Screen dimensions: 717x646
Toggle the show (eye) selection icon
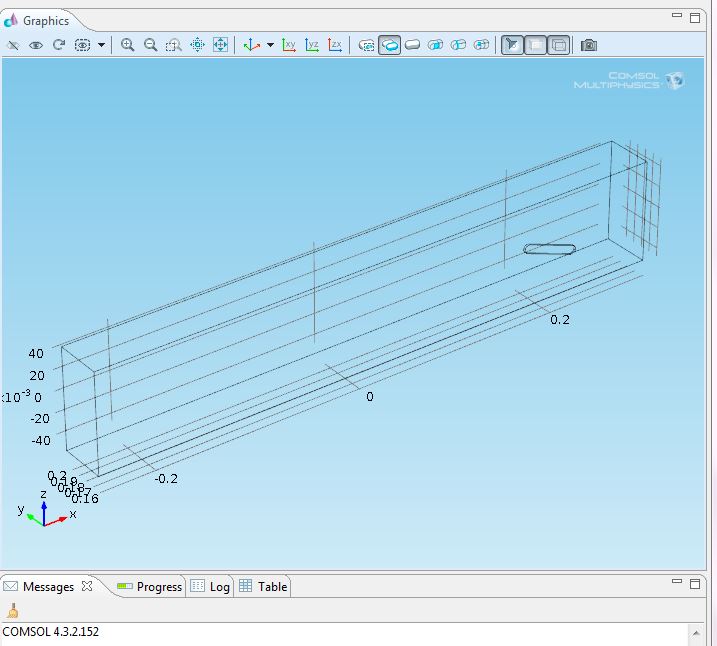[x=36, y=45]
